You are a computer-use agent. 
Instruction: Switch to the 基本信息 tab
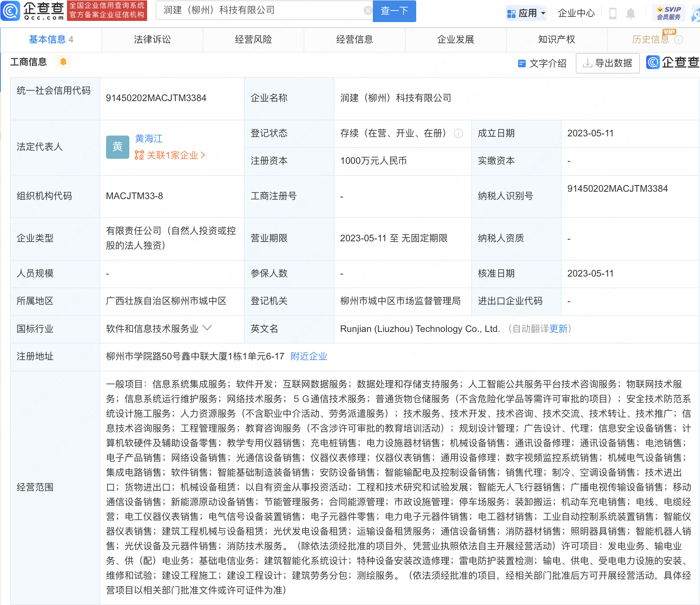(51, 40)
